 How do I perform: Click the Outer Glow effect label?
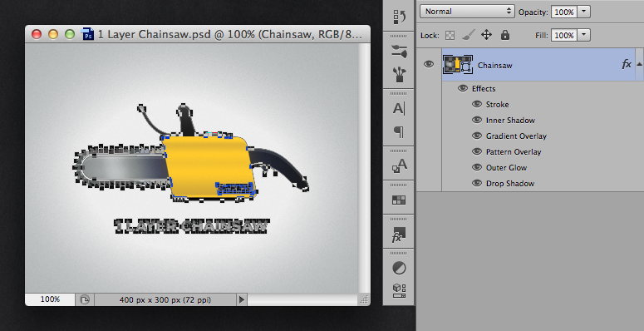pos(506,168)
